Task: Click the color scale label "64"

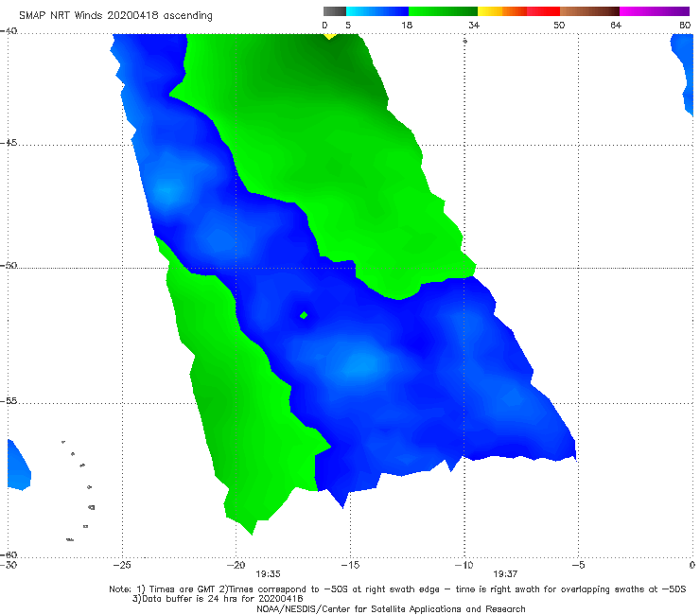Action: [616, 25]
